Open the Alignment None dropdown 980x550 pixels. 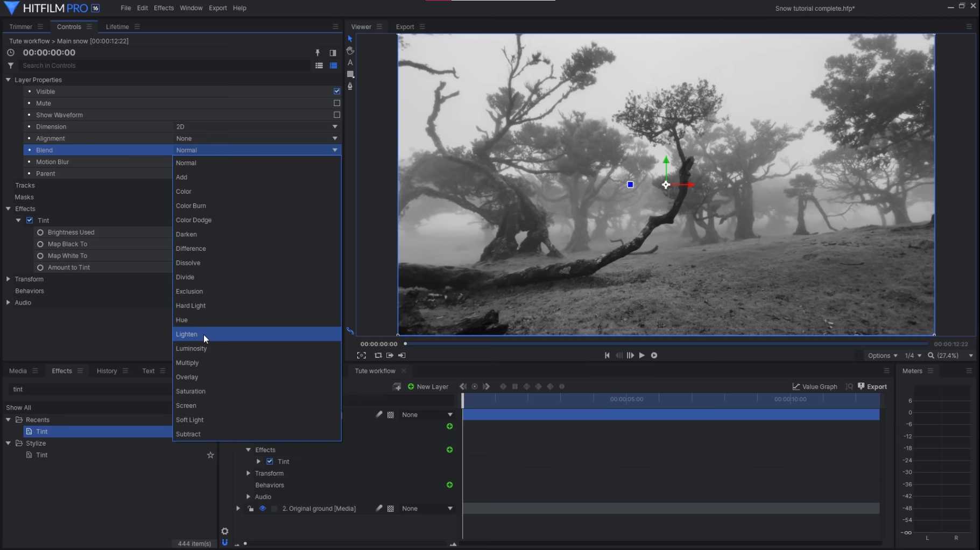pyautogui.click(x=256, y=139)
